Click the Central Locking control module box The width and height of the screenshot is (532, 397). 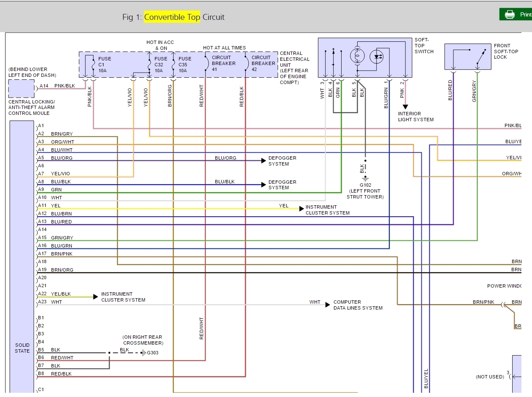[x=22, y=88]
